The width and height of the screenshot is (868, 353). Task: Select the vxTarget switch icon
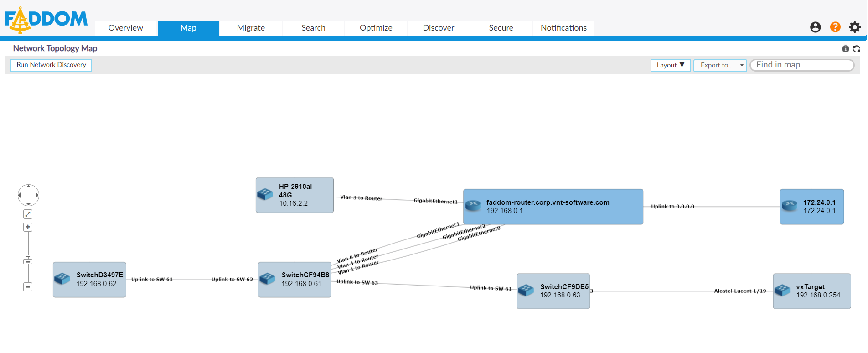782,291
